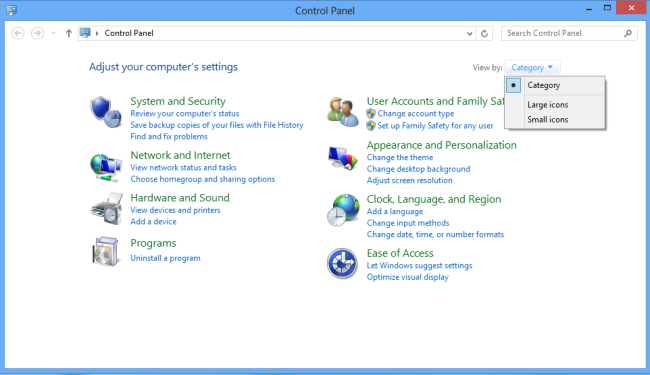Select the Category radio bullet
The image size is (650, 375).
[513, 85]
